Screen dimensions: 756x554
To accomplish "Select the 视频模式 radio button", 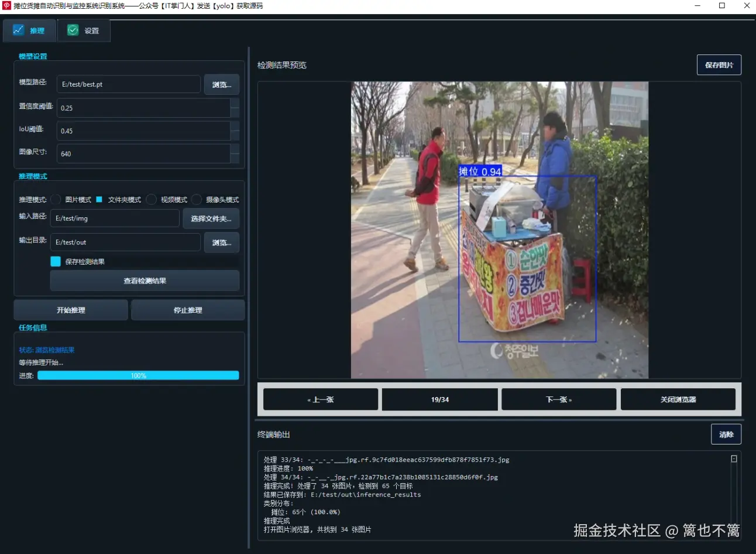I will tap(151, 199).
